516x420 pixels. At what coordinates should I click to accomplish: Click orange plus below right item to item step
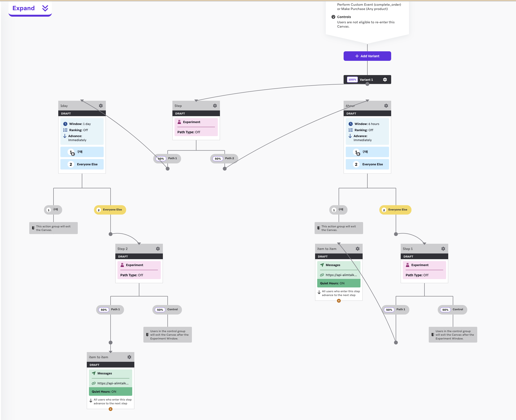coord(339,301)
